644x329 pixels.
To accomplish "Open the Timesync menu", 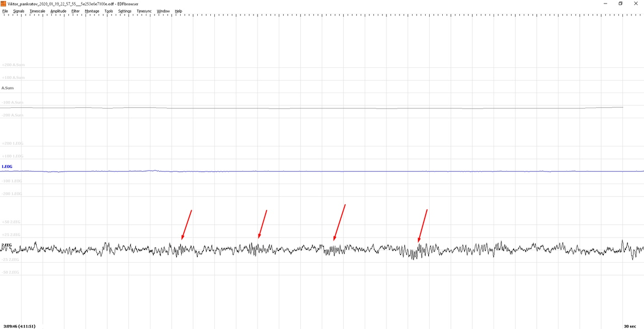I will [x=144, y=11].
